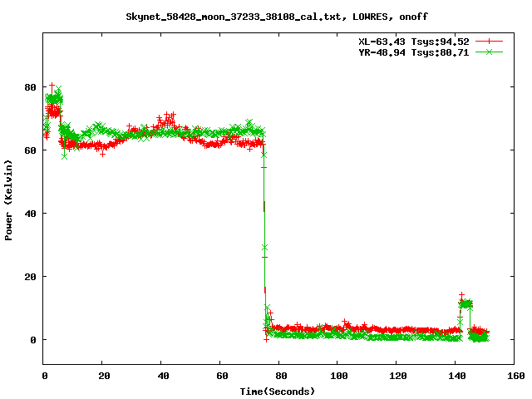
Task: Click x-axis tick label 20
Action: pyautogui.click(x=104, y=376)
